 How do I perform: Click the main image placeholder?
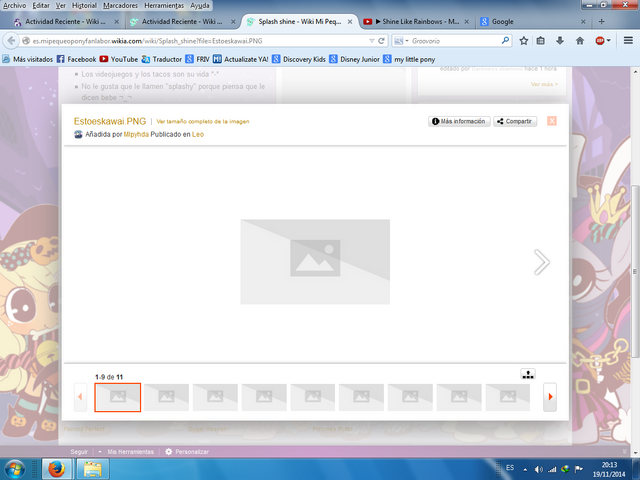[315, 262]
